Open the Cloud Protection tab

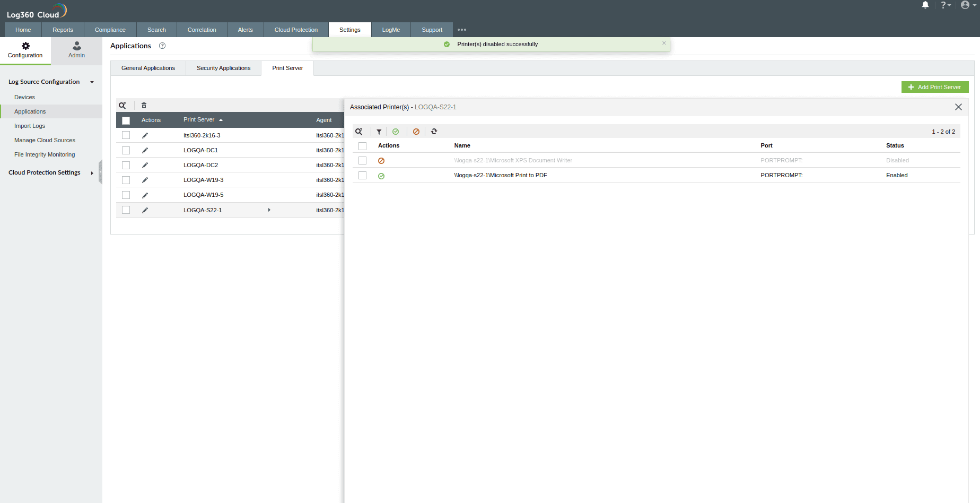click(296, 30)
